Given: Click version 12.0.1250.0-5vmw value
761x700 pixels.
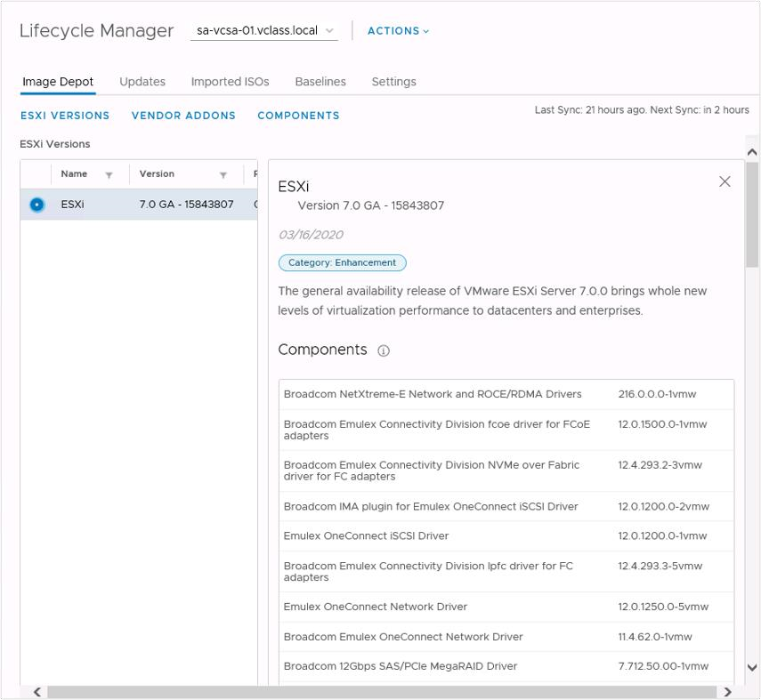Looking at the screenshot, I should [x=663, y=607].
